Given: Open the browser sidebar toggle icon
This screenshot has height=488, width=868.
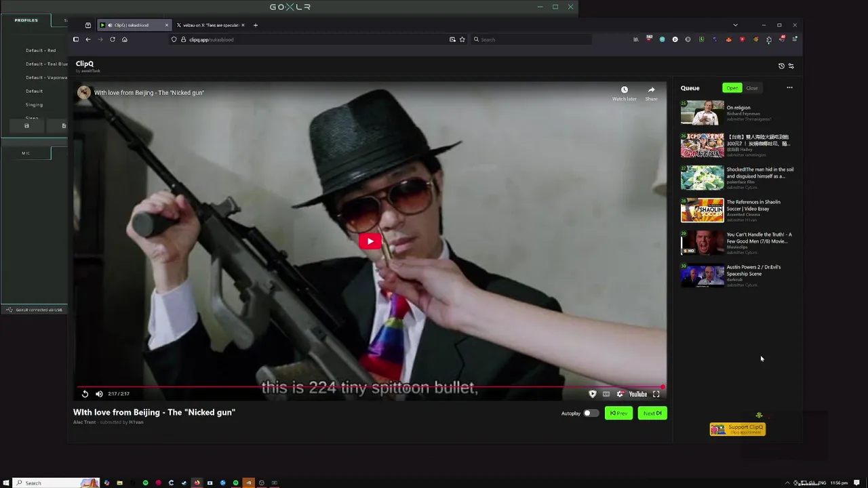Looking at the screenshot, I should (x=76, y=39).
